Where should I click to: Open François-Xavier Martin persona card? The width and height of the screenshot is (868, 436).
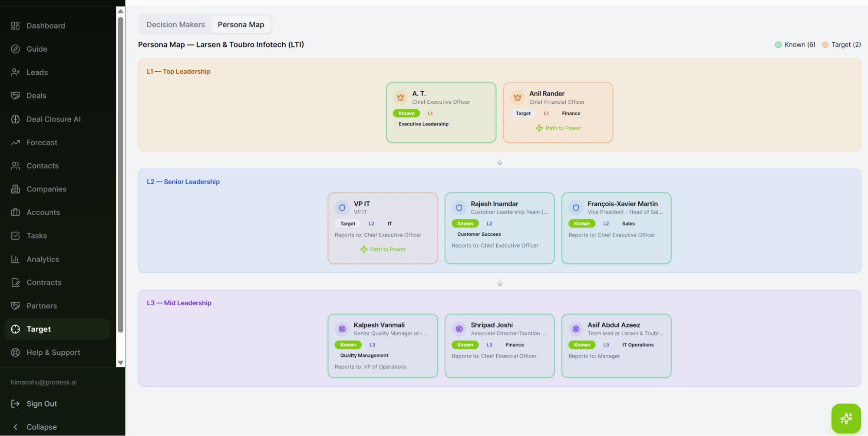pos(616,228)
